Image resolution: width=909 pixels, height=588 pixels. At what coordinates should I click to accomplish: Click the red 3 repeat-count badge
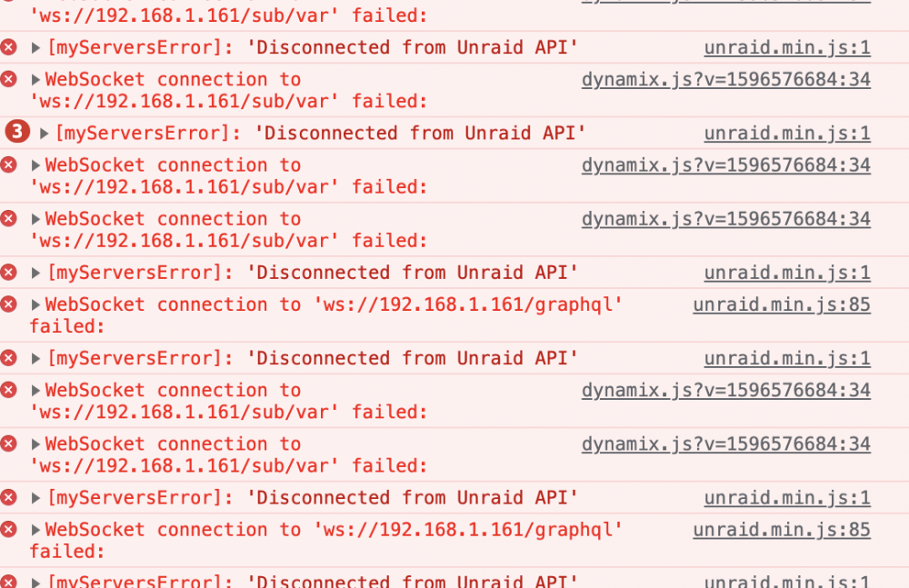[17, 132]
